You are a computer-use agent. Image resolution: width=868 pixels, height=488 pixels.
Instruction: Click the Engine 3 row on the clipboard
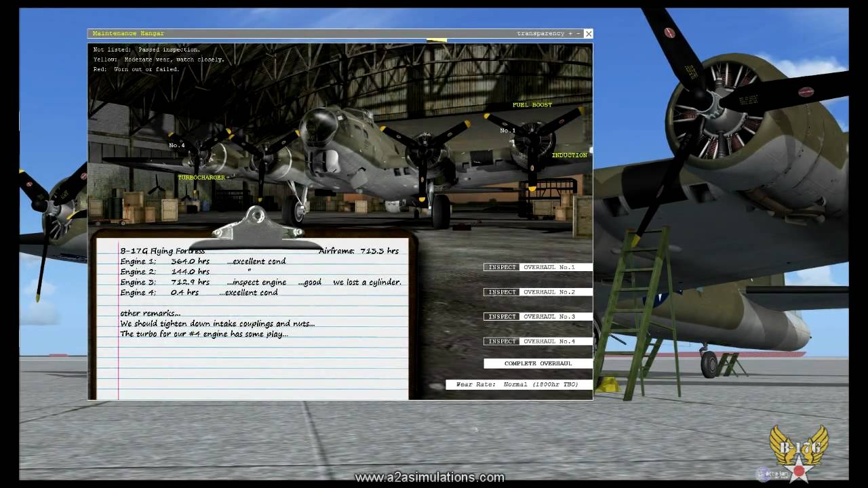tap(260, 282)
